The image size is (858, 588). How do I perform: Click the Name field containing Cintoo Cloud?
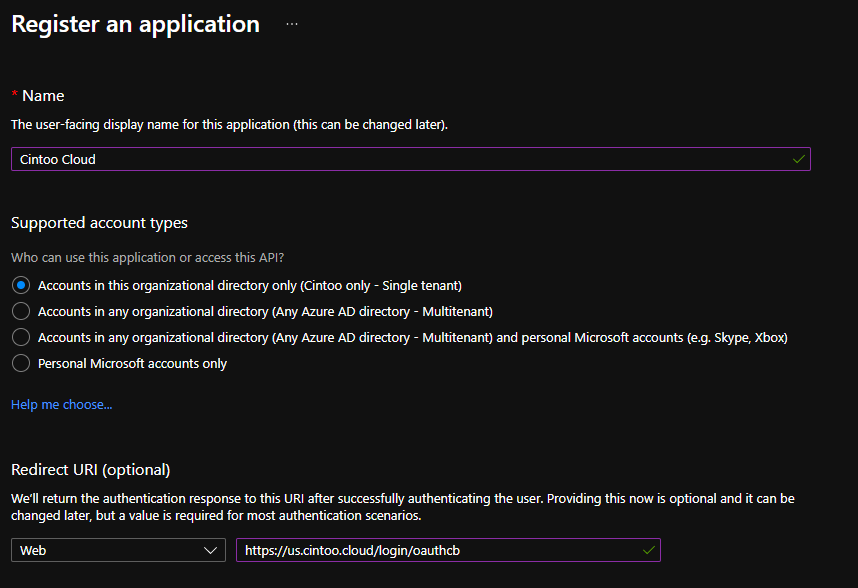point(410,159)
